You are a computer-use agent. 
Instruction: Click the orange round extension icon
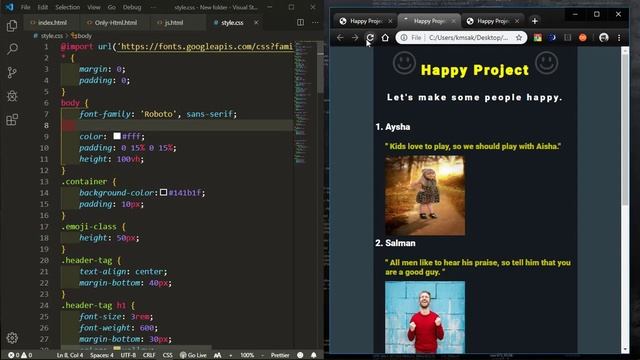[582, 38]
